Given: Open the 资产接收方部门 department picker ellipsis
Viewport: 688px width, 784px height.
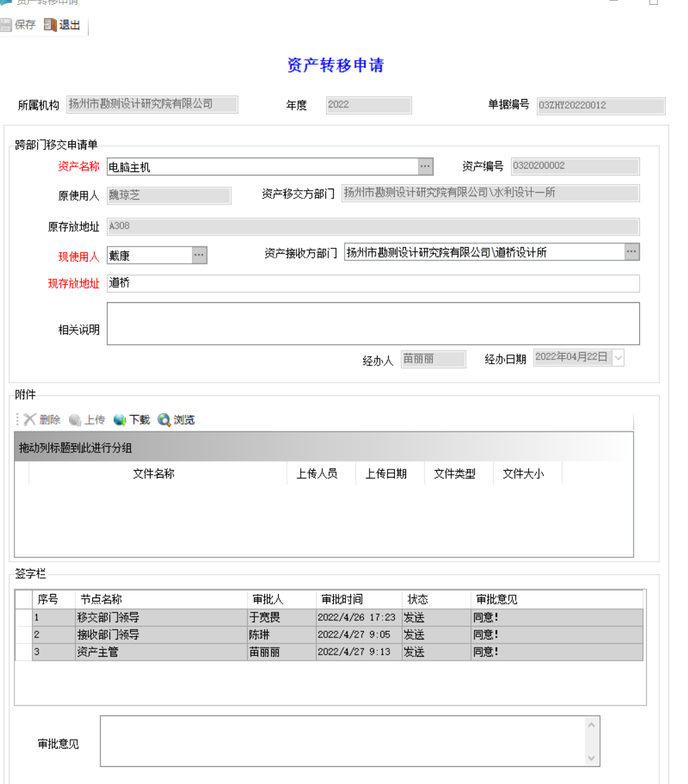Looking at the screenshot, I should tap(632, 251).
